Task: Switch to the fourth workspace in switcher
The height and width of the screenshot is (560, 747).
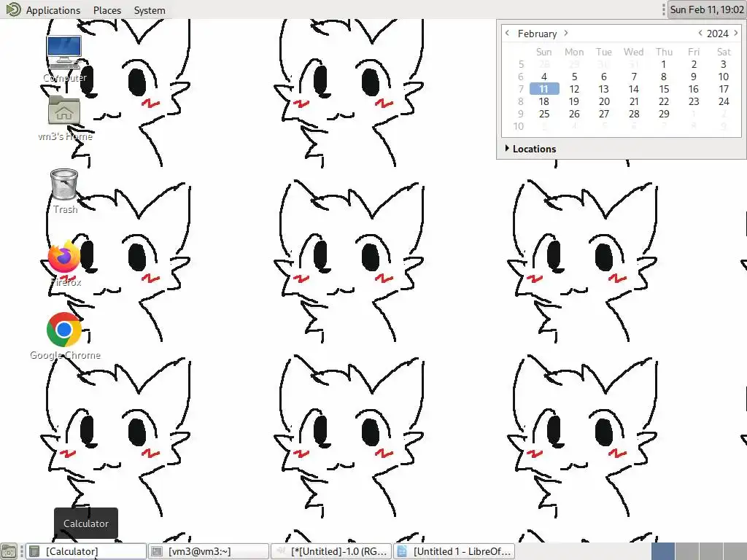Action: [x=735, y=551]
